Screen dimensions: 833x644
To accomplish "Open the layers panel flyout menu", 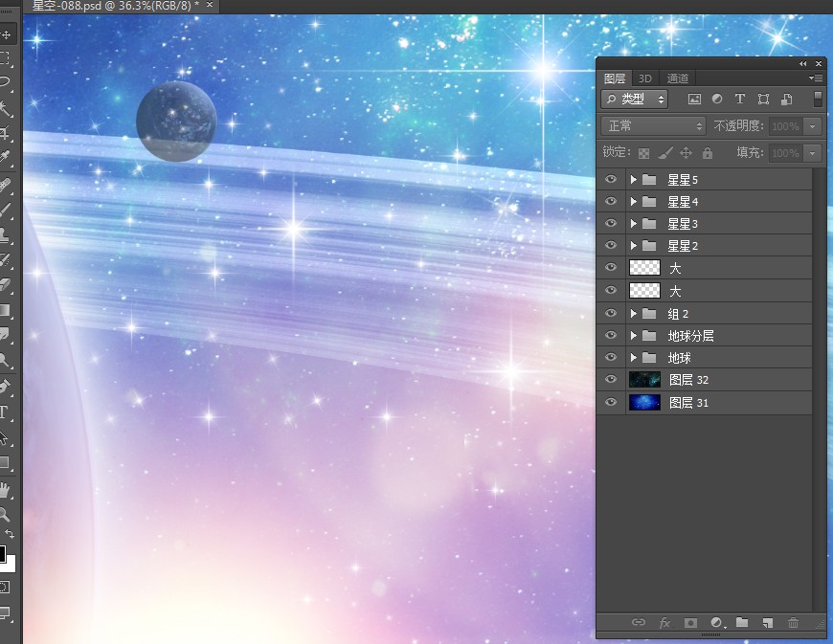I will pos(816,78).
